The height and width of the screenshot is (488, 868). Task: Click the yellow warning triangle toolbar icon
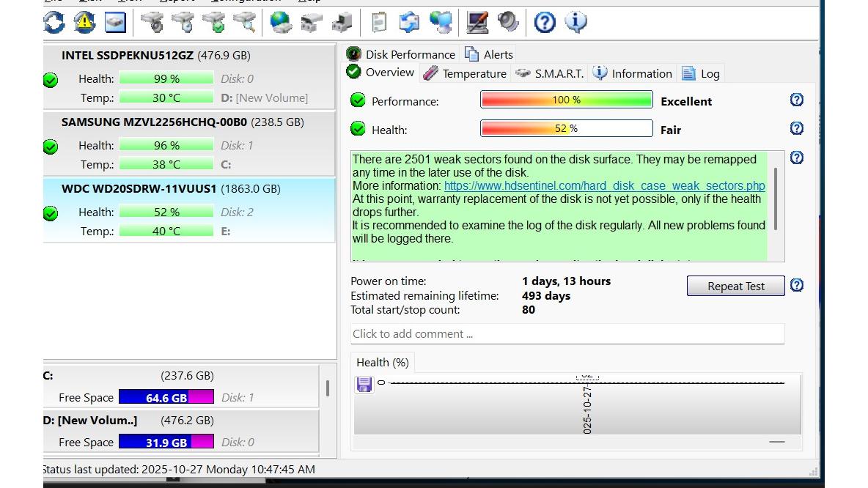(x=84, y=23)
